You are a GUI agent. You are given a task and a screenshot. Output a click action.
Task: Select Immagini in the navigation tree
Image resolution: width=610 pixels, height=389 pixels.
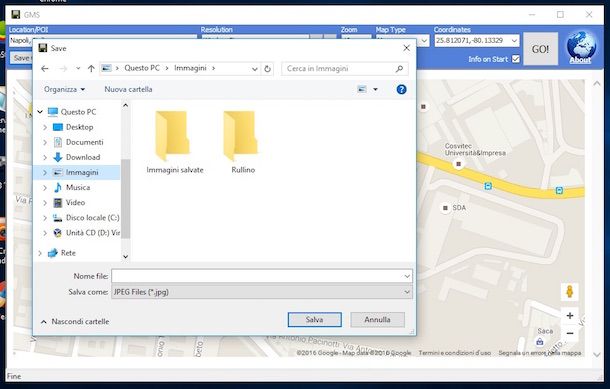click(82, 172)
